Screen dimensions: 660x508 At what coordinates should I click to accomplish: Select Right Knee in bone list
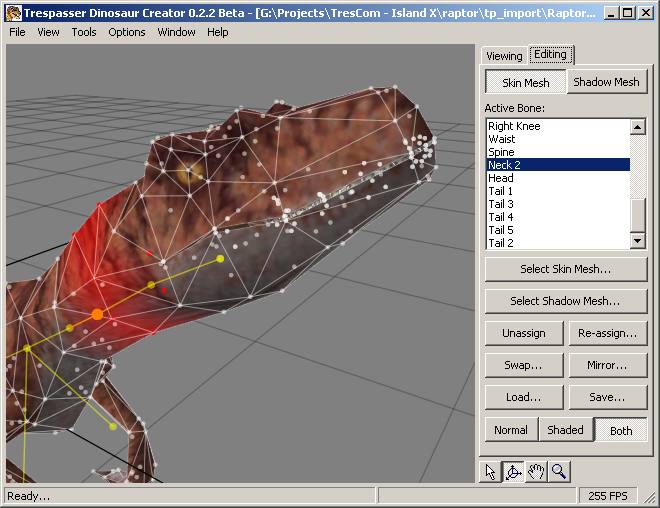tap(558, 126)
